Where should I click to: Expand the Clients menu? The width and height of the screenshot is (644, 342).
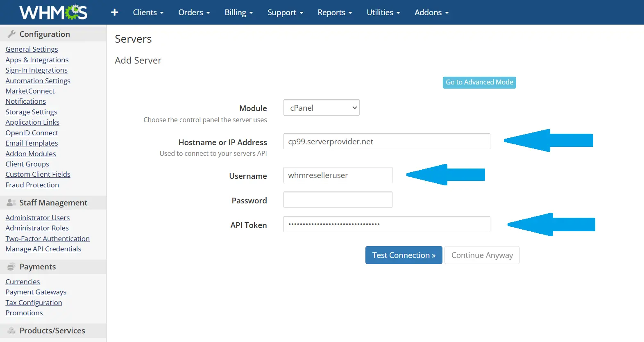click(148, 12)
